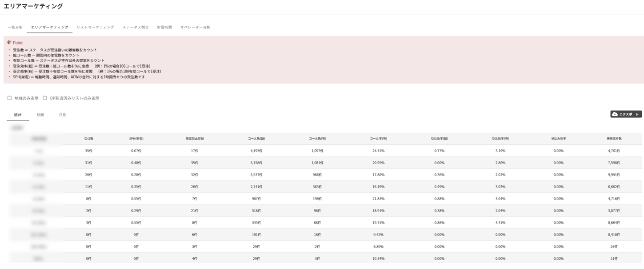The height and width of the screenshot is (269, 644).
Task: Click the 受注効率(有) column header
Action: 500,139
